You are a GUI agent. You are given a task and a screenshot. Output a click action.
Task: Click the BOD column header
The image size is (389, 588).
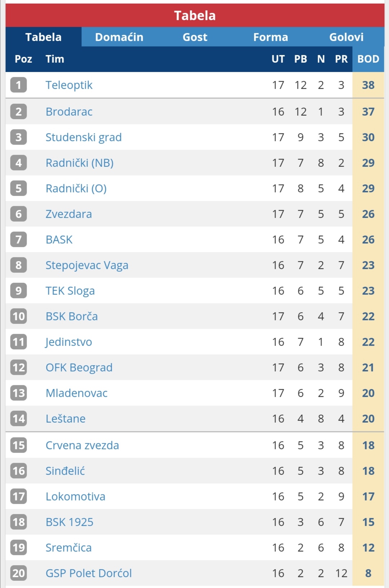pyautogui.click(x=368, y=59)
